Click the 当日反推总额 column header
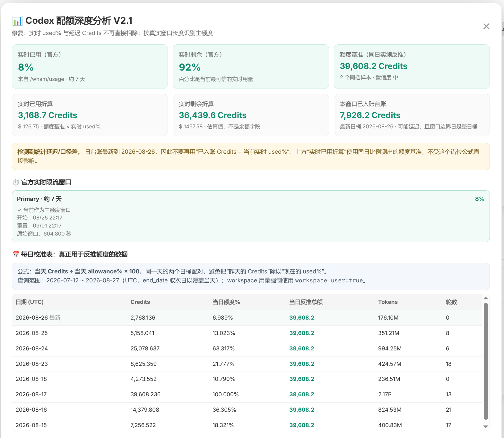This screenshot has height=438, width=504. (x=306, y=302)
